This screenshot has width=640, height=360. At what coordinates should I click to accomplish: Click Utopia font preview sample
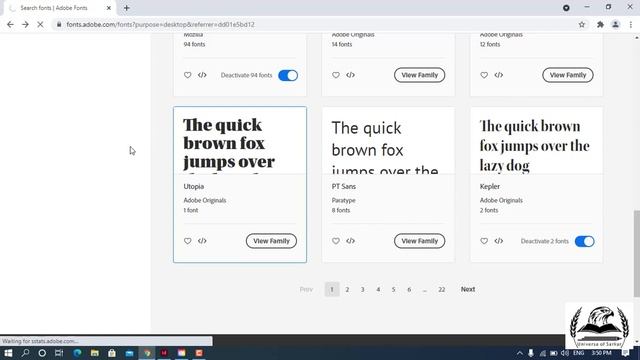tap(240, 141)
